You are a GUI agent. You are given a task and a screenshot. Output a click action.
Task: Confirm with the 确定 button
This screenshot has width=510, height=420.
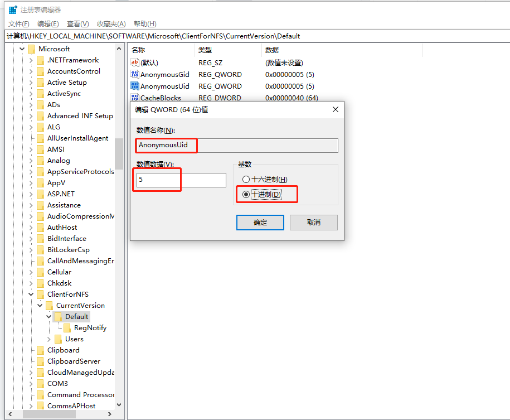(260, 223)
